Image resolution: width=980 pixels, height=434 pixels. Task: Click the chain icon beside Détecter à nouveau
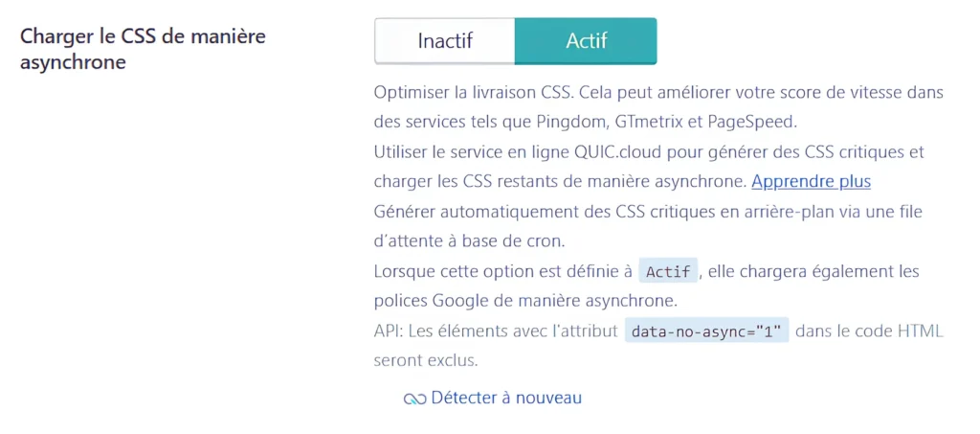coord(413,399)
